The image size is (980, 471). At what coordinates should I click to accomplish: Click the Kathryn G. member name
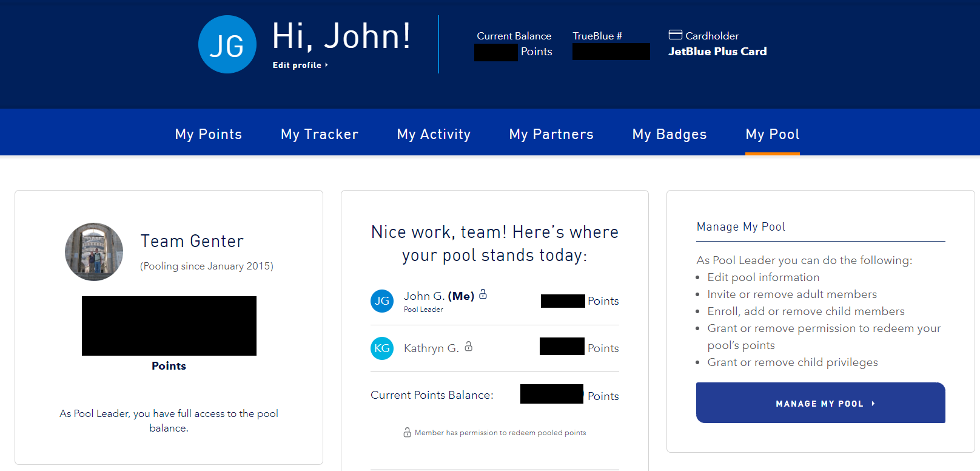pos(431,348)
